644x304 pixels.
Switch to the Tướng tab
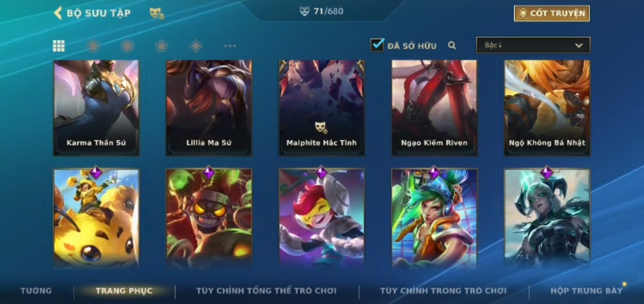tap(36, 291)
